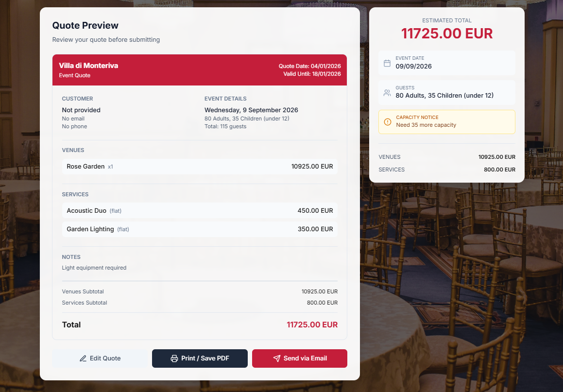Click the Guests summary card
Viewport: 563px width, 392px height.
tap(446, 92)
